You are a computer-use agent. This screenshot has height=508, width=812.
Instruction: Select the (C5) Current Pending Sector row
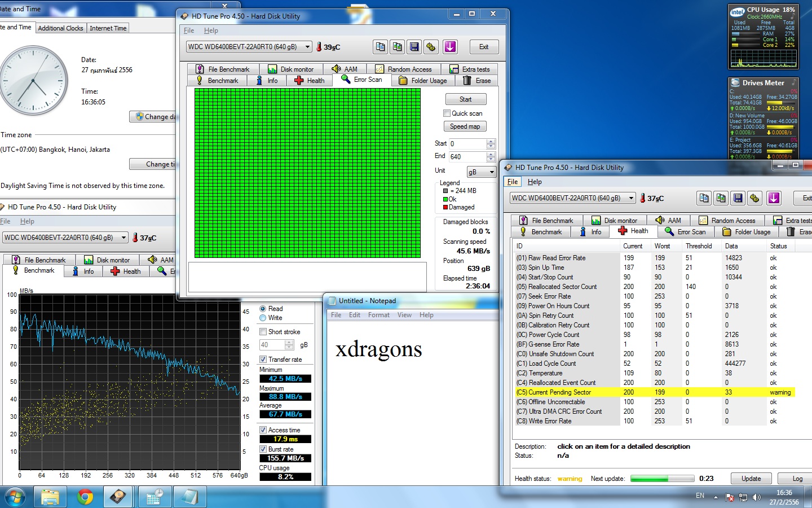click(655, 392)
